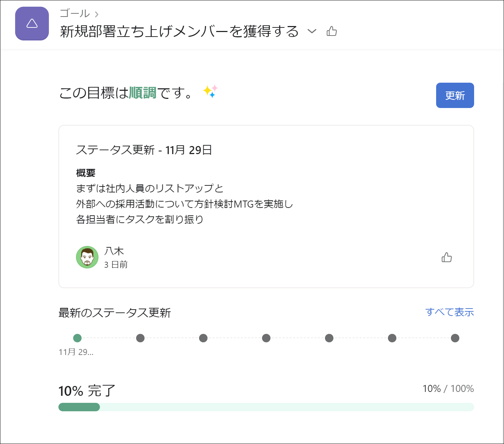
Task: Click the 10% / 100% progress value
Action: 448,389
